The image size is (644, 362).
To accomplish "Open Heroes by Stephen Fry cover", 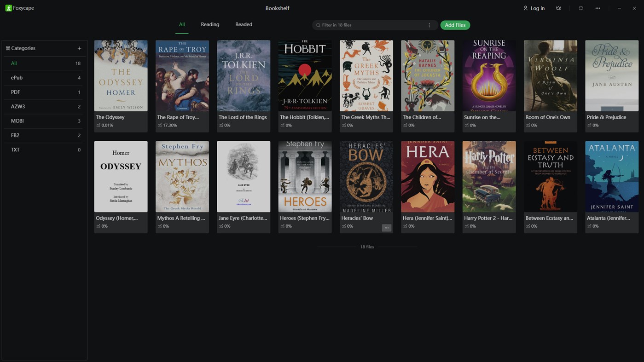I will pyautogui.click(x=305, y=177).
